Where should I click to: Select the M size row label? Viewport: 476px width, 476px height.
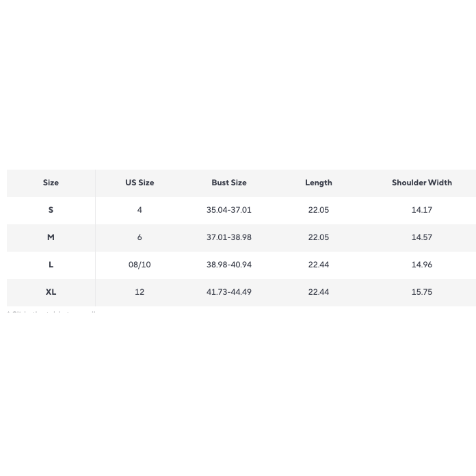(51, 237)
